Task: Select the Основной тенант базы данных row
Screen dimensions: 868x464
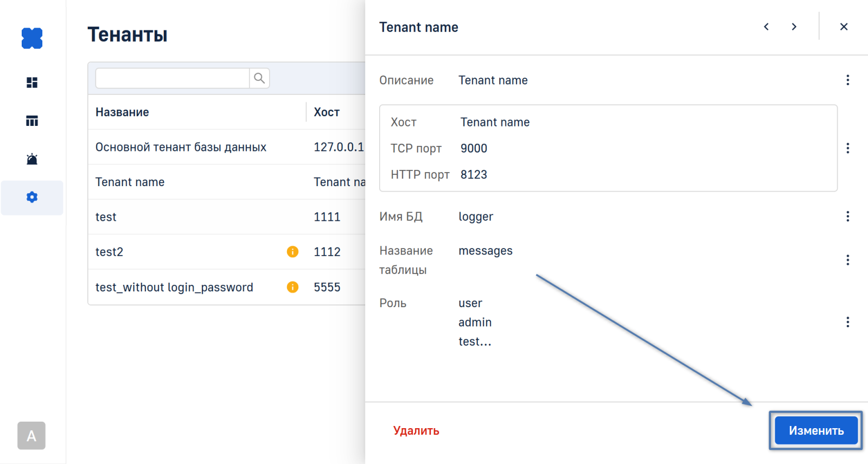Action: tap(181, 147)
